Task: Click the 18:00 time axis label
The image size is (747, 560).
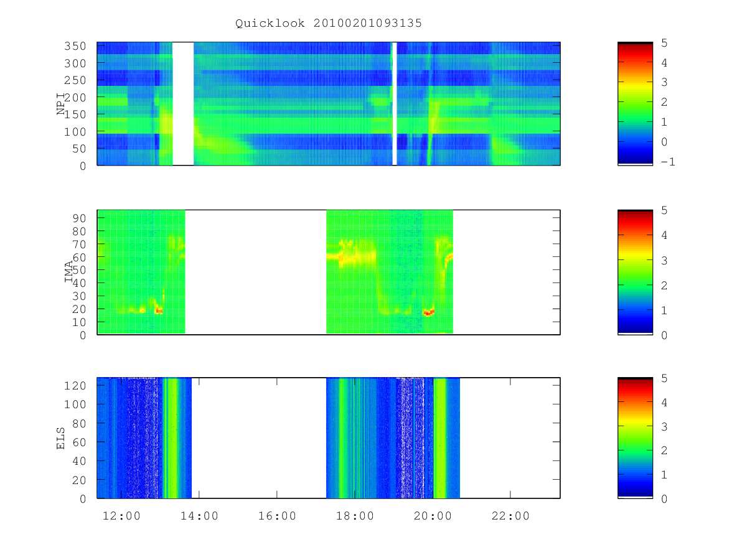Action: 355,516
